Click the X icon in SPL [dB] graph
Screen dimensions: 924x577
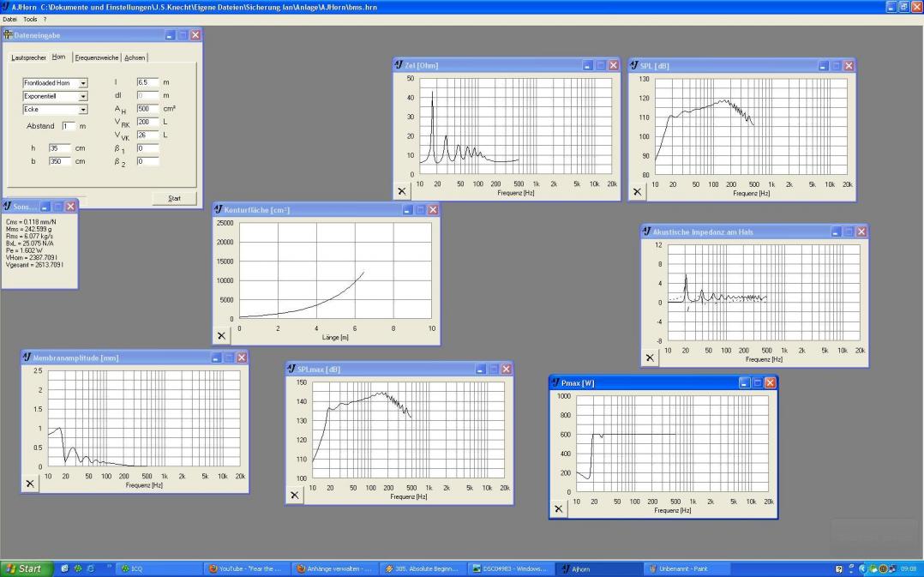pos(637,192)
